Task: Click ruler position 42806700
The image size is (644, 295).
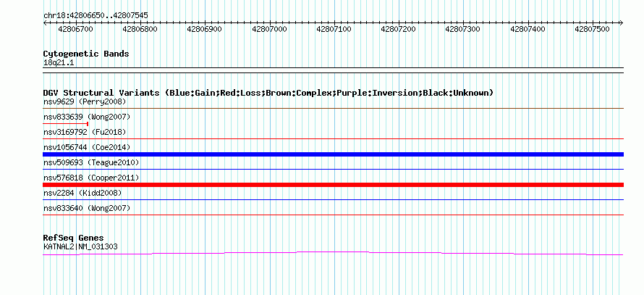Action: 75,29
